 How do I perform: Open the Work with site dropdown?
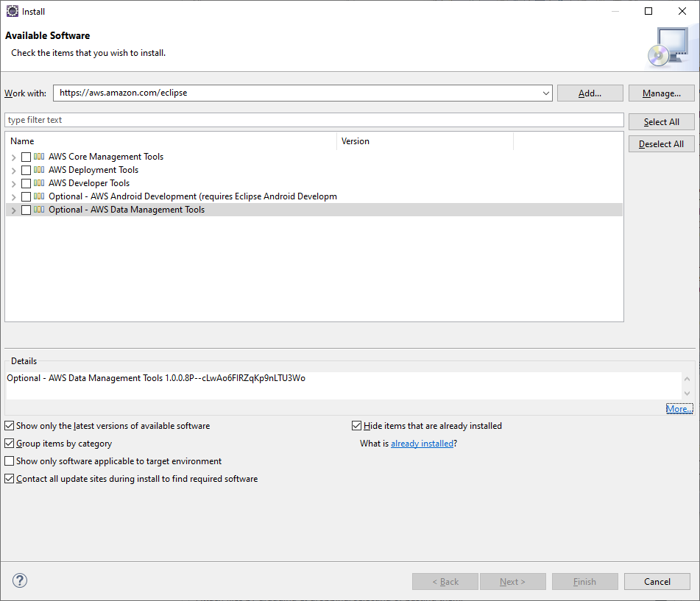[x=545, y=93]
